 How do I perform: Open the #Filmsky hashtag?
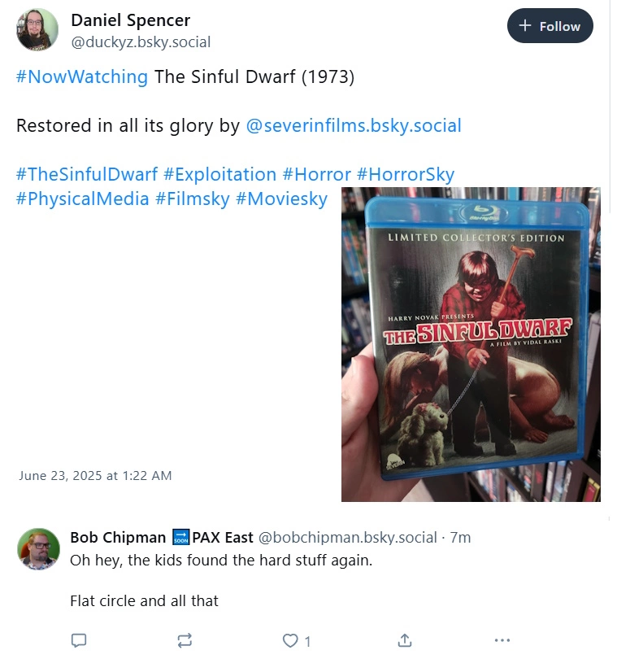click(192, 199)
